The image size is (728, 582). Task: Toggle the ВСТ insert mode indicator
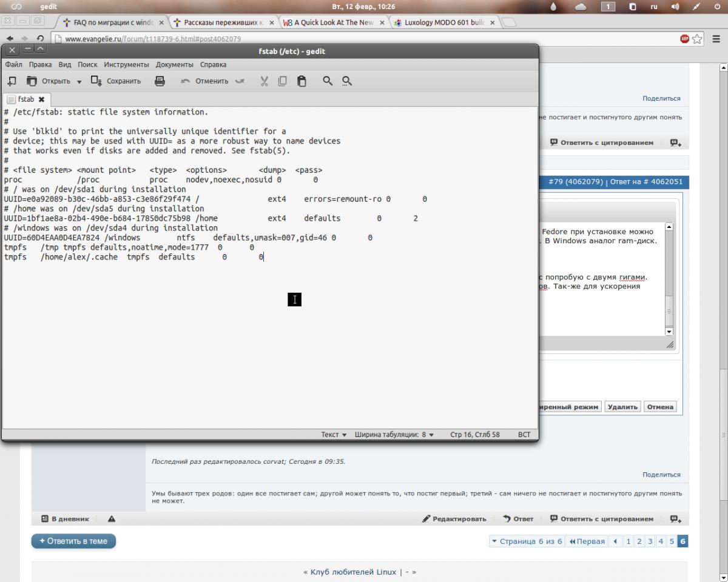tap(524, 435)
